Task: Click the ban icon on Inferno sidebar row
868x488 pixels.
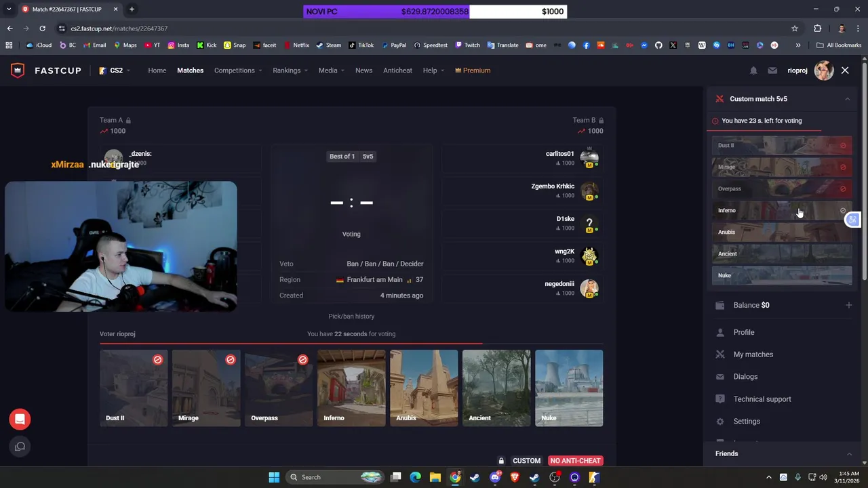Action: 843,211
